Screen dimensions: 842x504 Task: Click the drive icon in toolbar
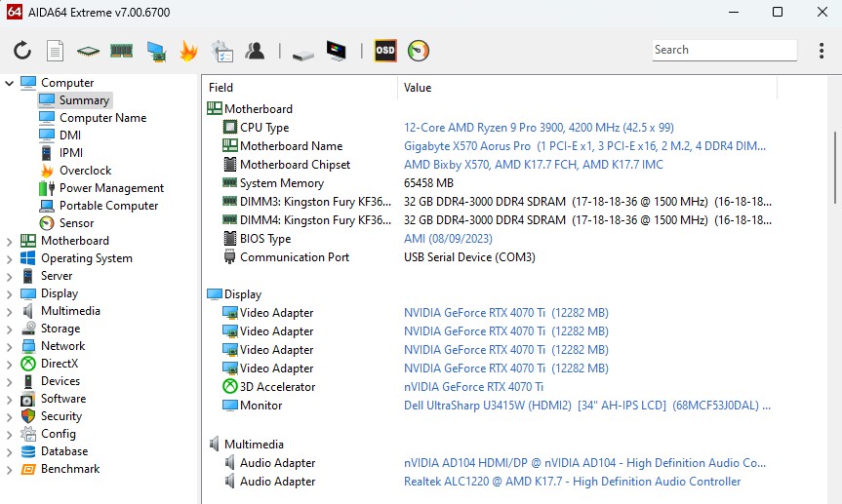302,51
